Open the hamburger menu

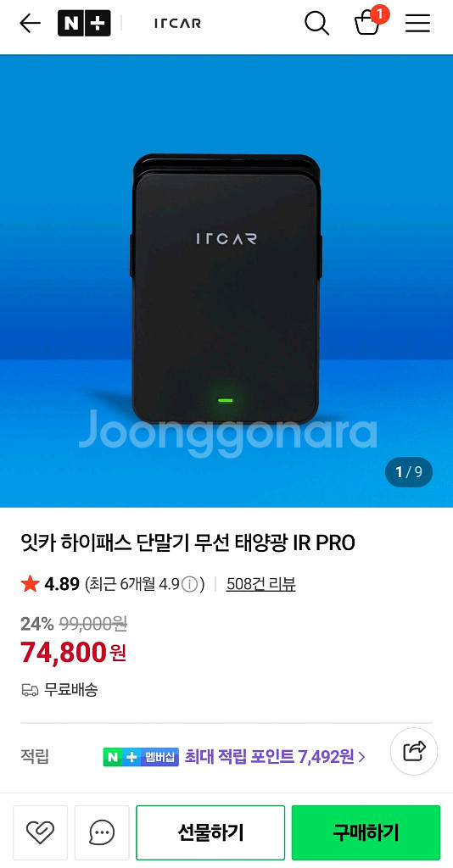pos(417,23)
